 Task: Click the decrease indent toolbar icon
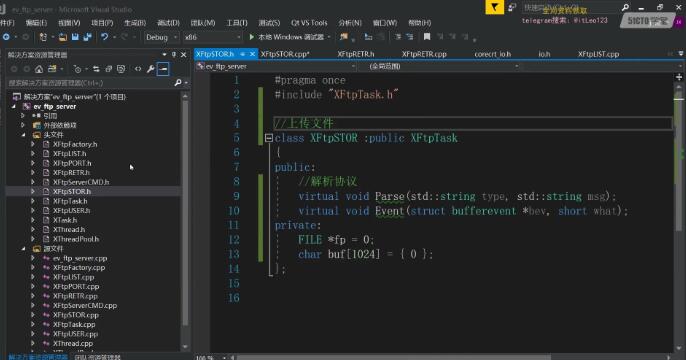398,37
